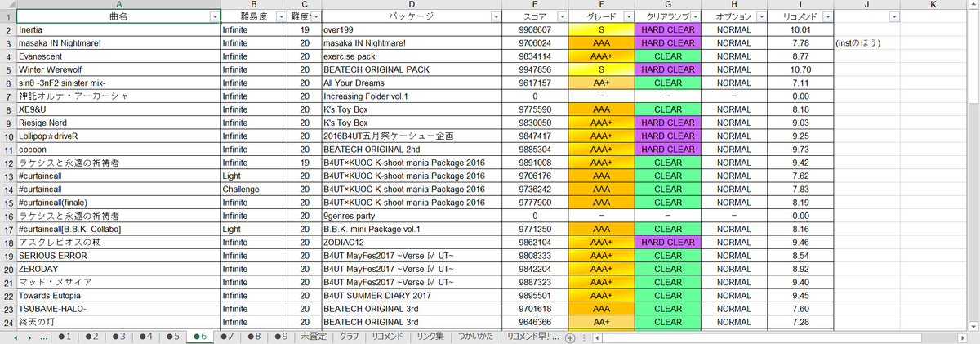Select the (instのほう) note cell

coord(867,43)
